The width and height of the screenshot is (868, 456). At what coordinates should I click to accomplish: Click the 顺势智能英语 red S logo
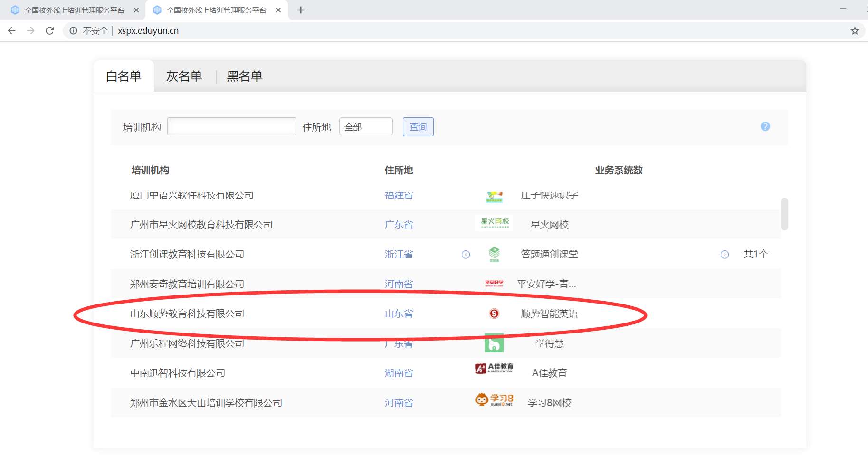[494, 313]
